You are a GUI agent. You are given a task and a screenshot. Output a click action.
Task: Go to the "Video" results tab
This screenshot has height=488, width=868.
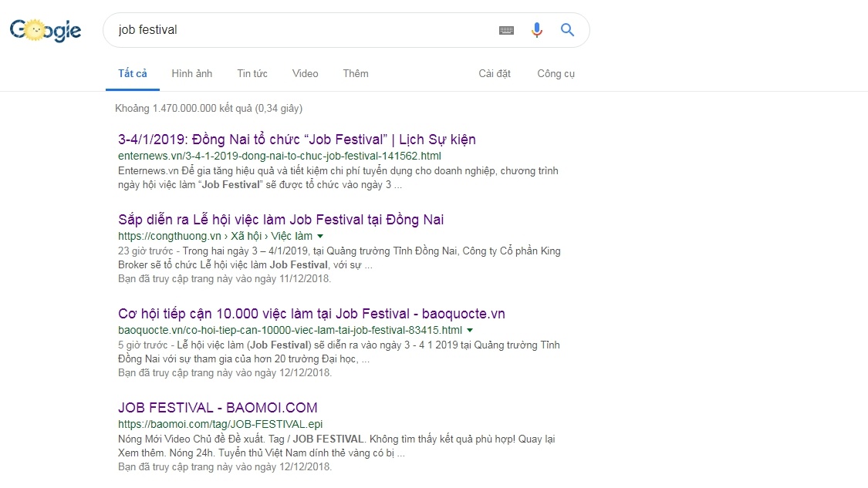click(305, 73)
